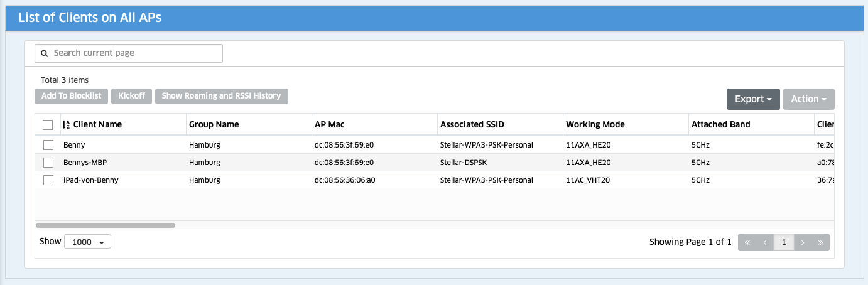Image resolution: width=868 pixels, height=285 pixels.
Task: Sort by the Associated SSID column header
Action: [x=472, y=124]
